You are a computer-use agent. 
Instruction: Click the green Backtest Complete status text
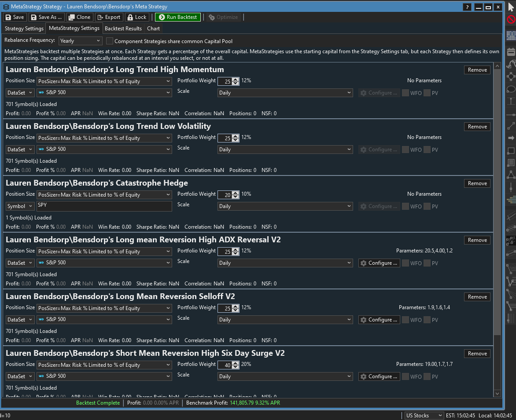[98, 403]
